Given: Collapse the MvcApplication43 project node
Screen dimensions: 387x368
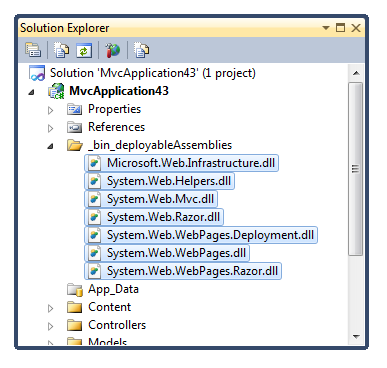Looking at the screenshot, I should (32, 92).
